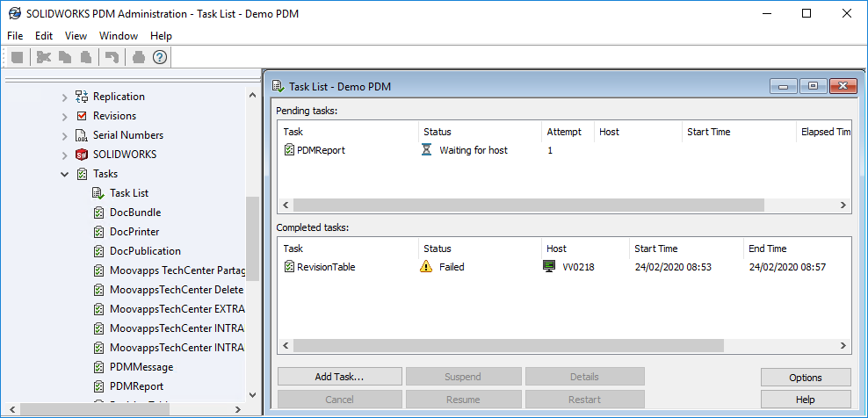Expand the SOLIDWORKS tree node
This screenshot has width=868, height=418.
pyautogui.click(x=64, y=155)
